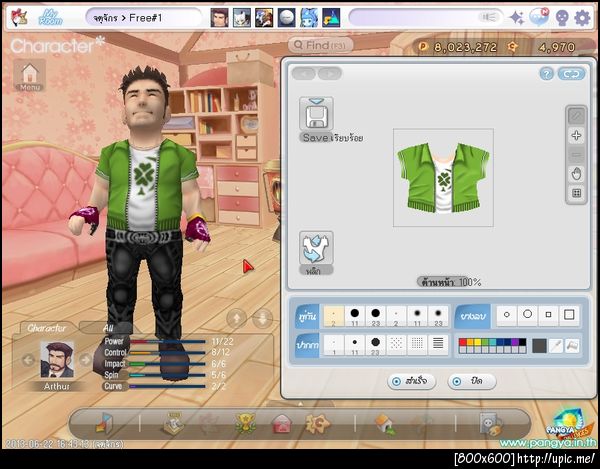This screenshot has width=600, height=469.
Task: Select the size 23 pen tip
Action: coord(375,345)
